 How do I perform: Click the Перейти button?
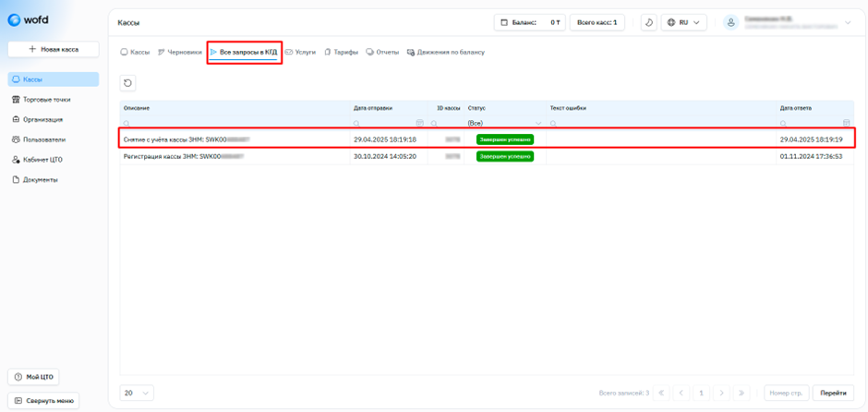pos(833,393)
